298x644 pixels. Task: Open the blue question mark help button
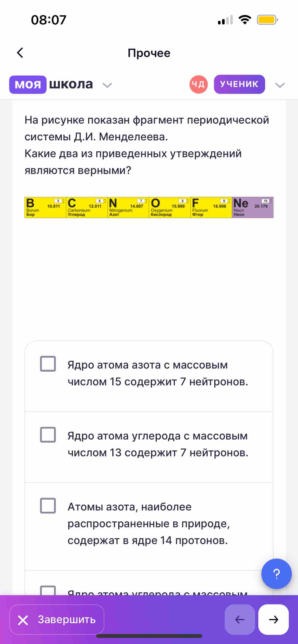pyautogui.click(x=276, y=574)
